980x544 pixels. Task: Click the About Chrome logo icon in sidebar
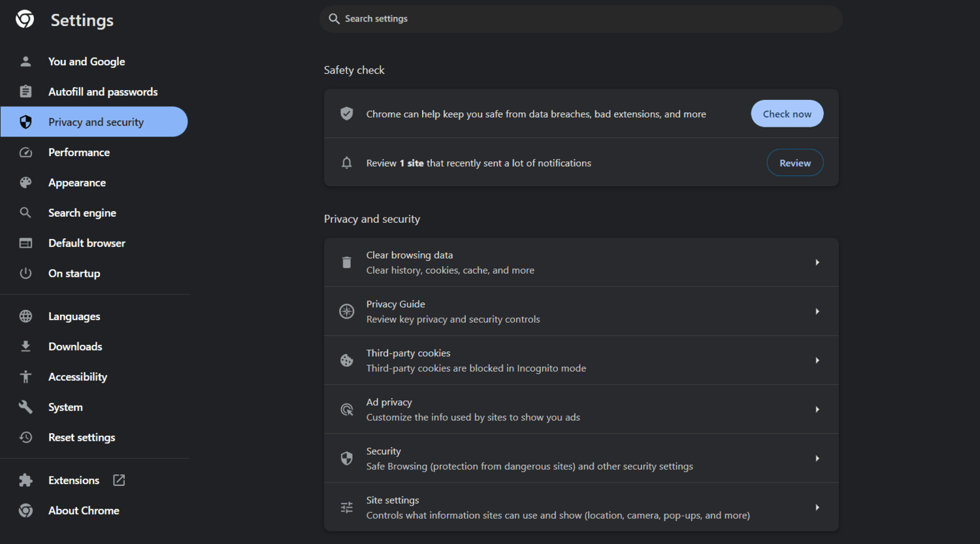(x=25, y=511)
